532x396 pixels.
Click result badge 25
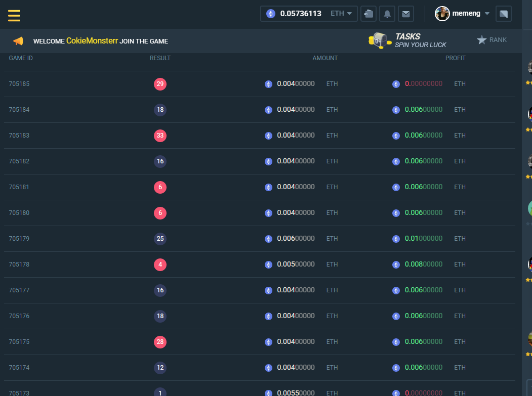click(160, 239)
